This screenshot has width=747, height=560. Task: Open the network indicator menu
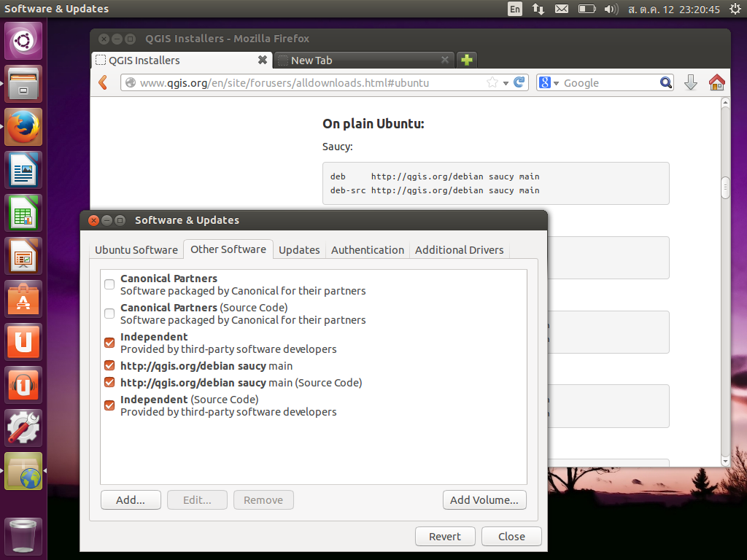point(538,9)
